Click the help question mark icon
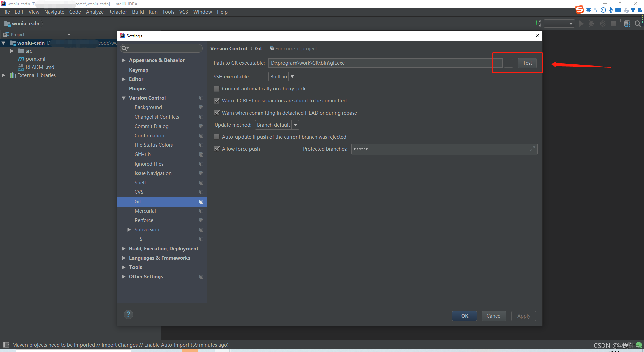Screen dimensions: 644x352 [x=128, y=315]
